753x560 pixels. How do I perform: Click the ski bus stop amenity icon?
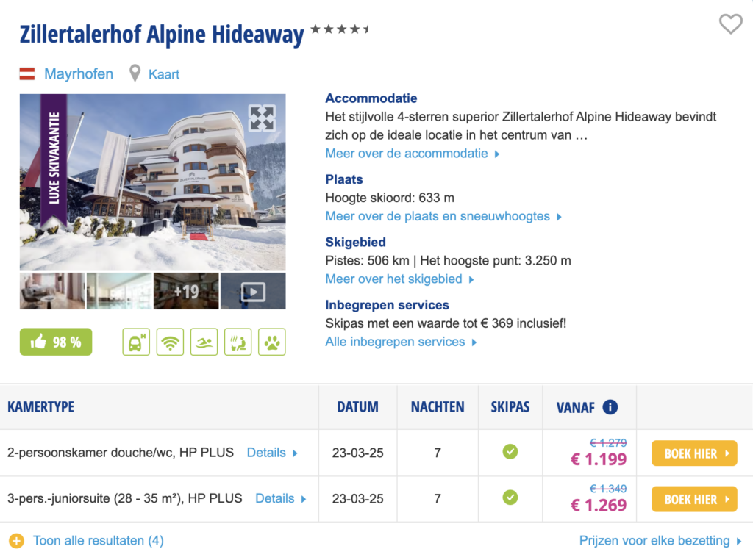[135, 342]
